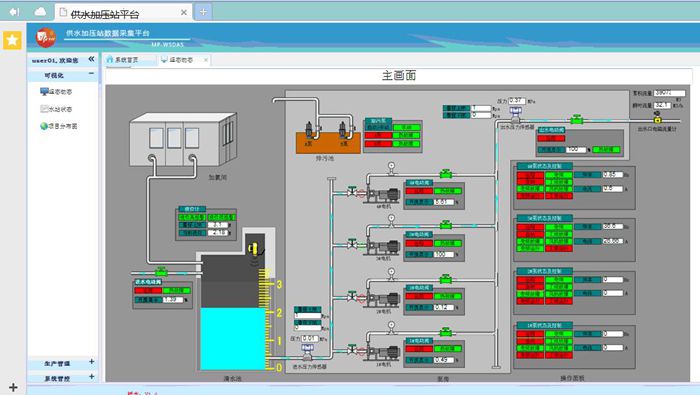
Task: Toggle the red button in inlet electric valve panel
Action: point(148,291)
